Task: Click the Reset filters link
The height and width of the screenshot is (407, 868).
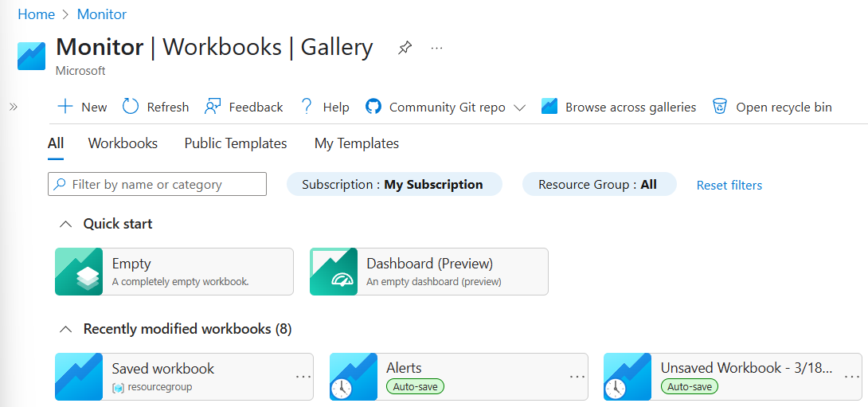Action: tap(729, 185)
